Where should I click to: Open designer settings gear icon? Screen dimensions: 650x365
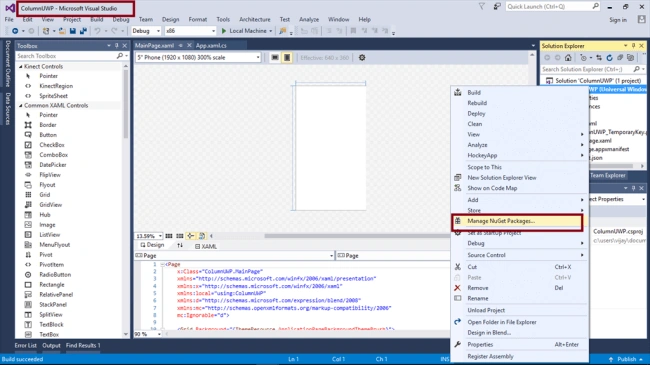click(x=362, y=58)
